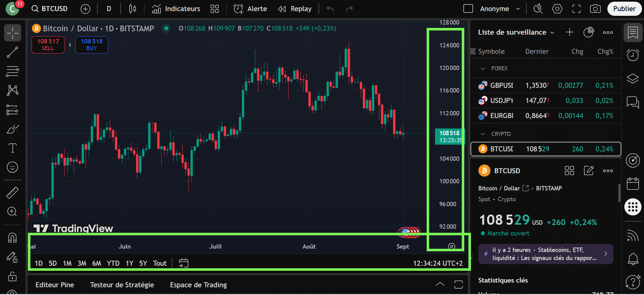Open the calendar panel in right sidebar

(633, 184)
